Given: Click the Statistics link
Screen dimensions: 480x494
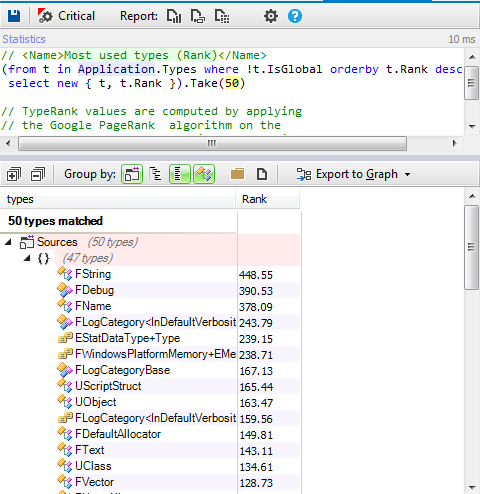Looking at the screenshot, I should tap(24, 39).
